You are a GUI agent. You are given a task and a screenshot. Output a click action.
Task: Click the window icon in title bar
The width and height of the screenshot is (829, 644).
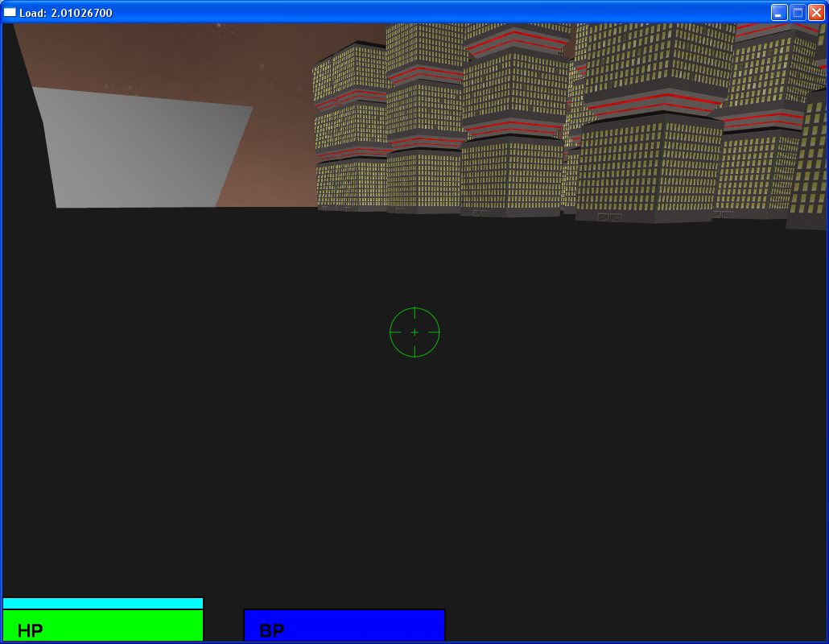(x=10, y=12)
